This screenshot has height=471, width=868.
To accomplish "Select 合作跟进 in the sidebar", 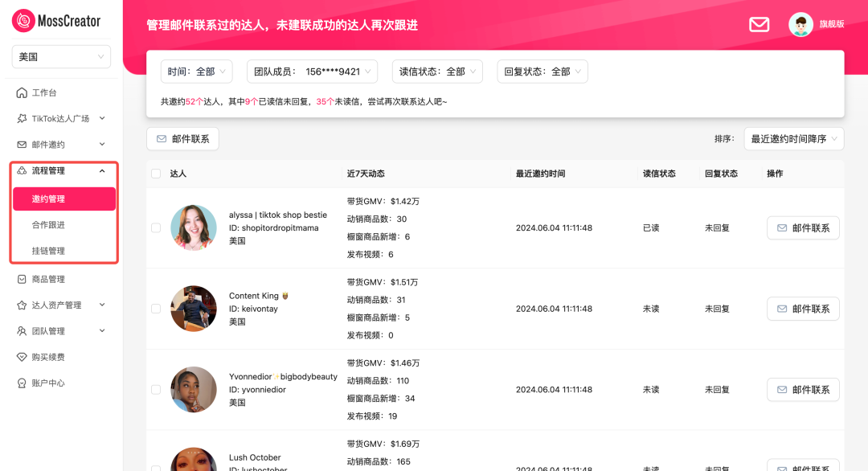I will click(48, 225).
